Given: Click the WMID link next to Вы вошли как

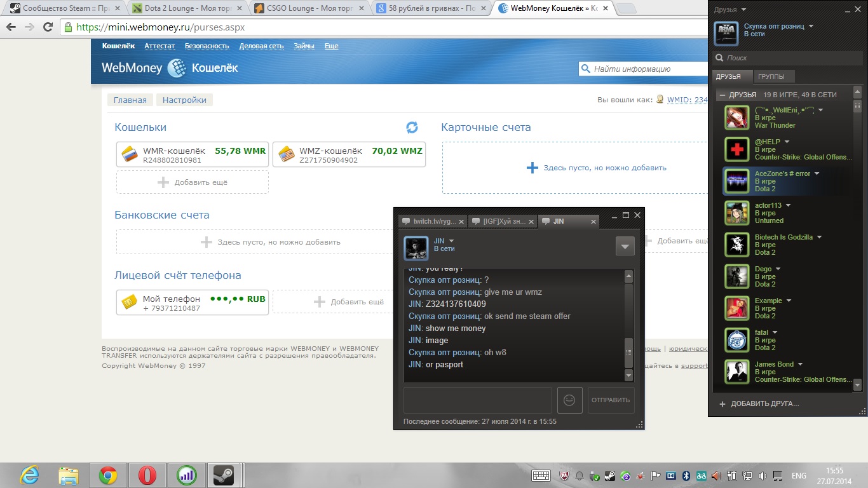Looking at the screenshot, I should pyautogui.click(x=687, y=100).
